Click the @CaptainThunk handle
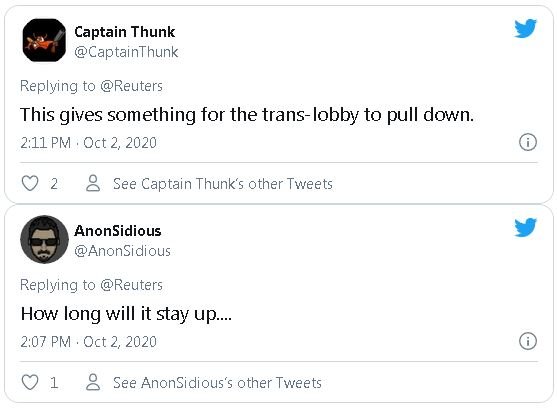Image resolution: width=557 pixels, height=409 pixels. [126, 52]
